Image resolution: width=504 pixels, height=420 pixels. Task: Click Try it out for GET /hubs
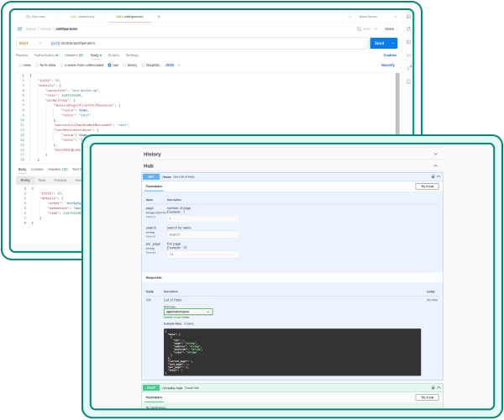[427, 186]
